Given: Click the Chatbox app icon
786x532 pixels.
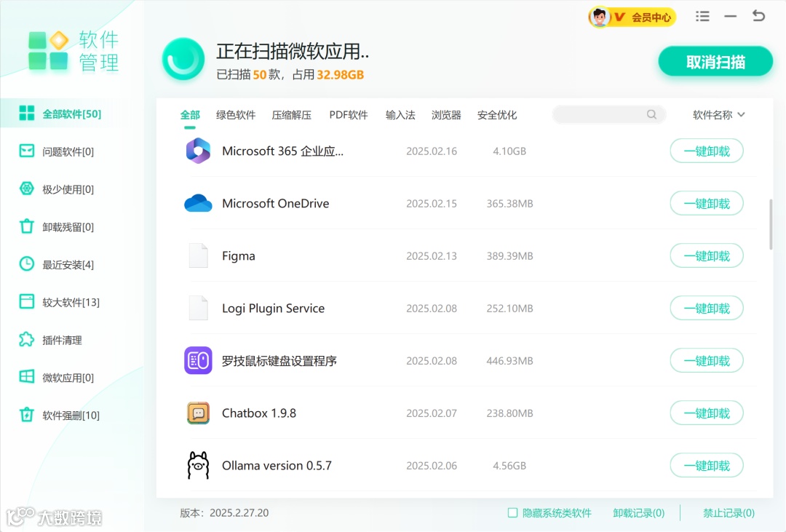Looking at the screenshot, I should tap(198, 413).
